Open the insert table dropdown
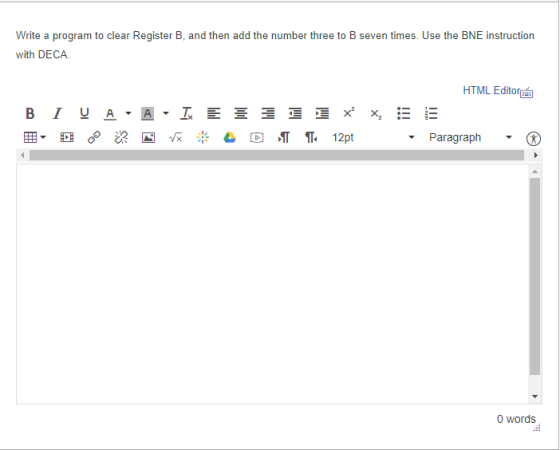The image size is (560, 450). [x=34, y=138]
